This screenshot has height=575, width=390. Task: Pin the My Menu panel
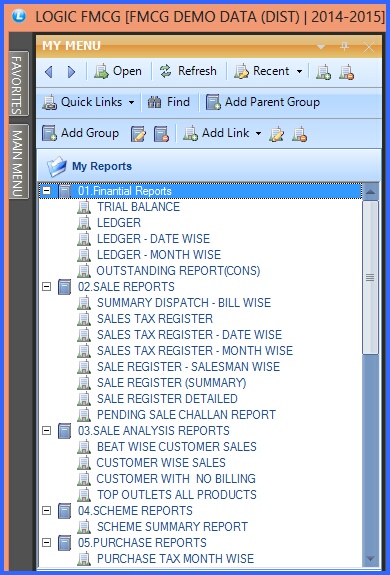[344, 47]
